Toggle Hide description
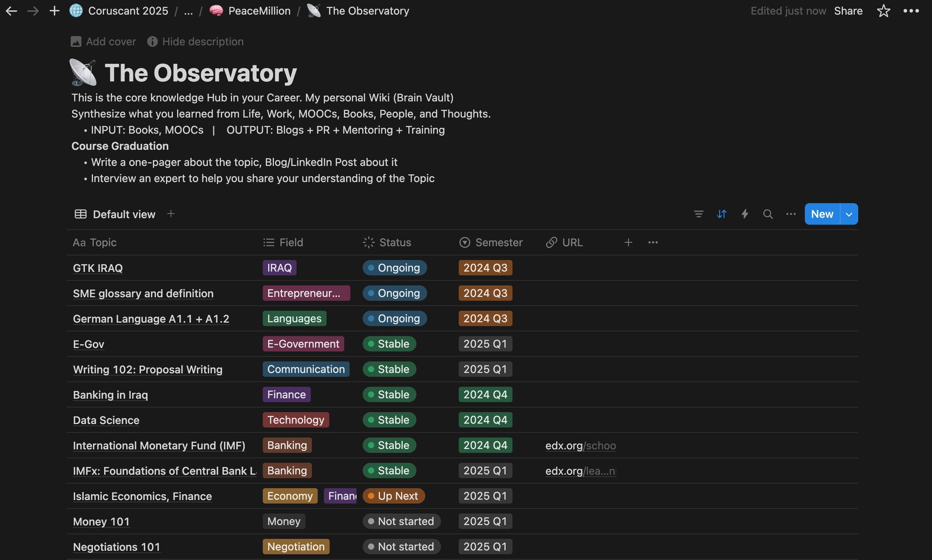932x560 pixels. (x=196, y=42)
